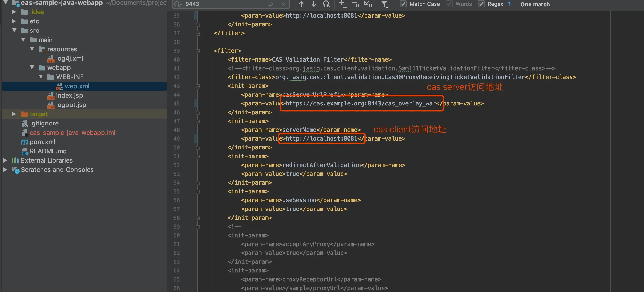Image resolution: width=644 pixels, height=292 pixels.
Task: Go to previous search occurrence arrow
Action: 301,4
